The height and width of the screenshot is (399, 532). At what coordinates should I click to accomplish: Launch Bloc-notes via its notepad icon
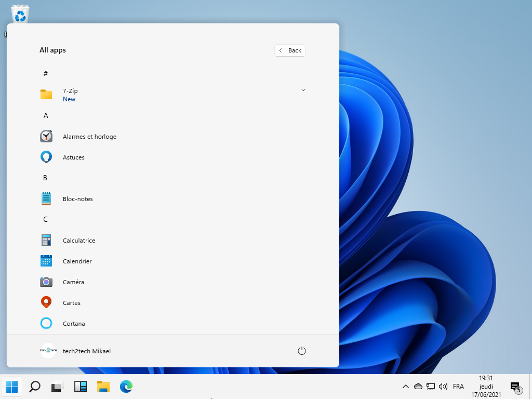(46, 198)
